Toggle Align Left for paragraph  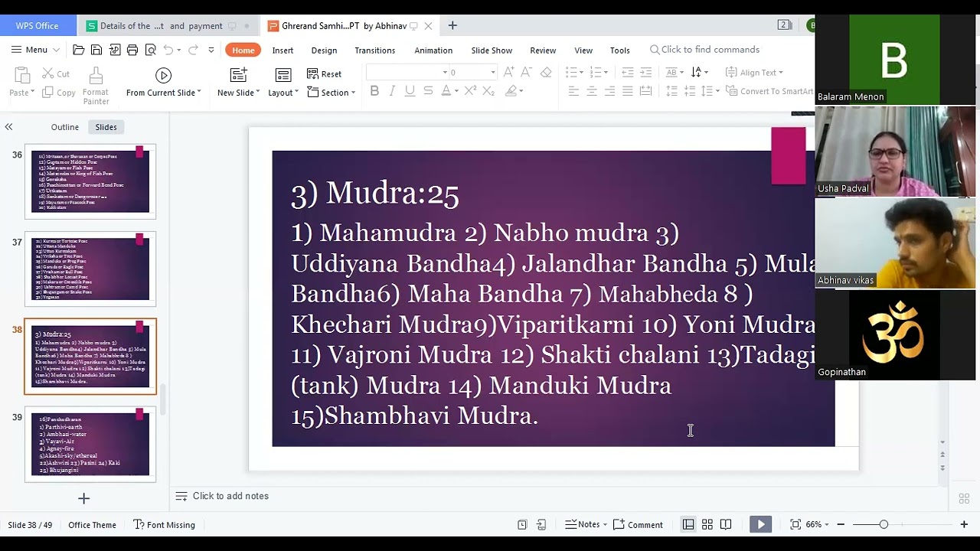click(x=573, y=91)
